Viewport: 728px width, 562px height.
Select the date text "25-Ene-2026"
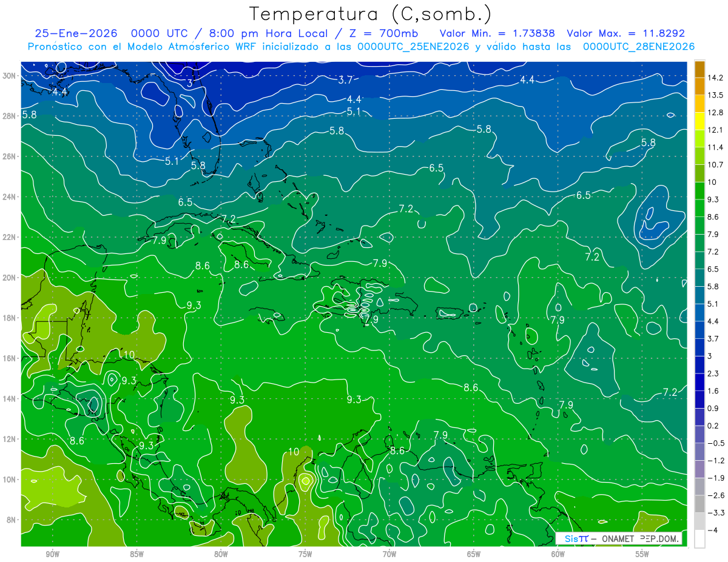[76, 33]
